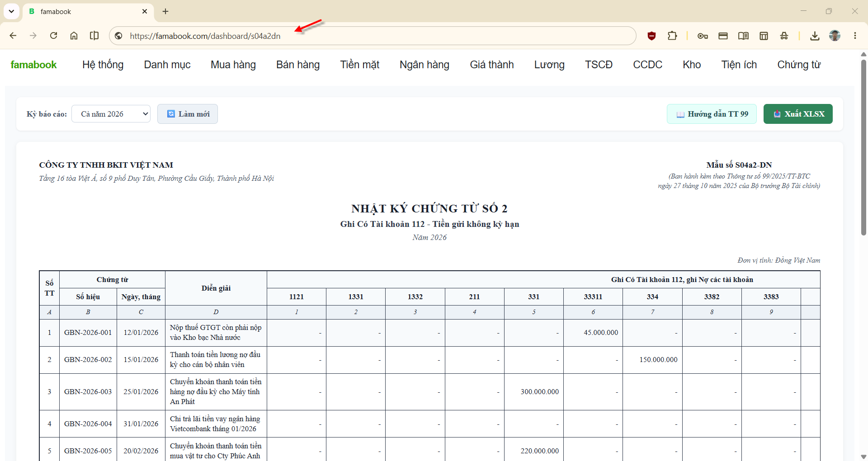
Task: Click the address bar URL field
Action: pyautogui.click(x=373, y=36)
